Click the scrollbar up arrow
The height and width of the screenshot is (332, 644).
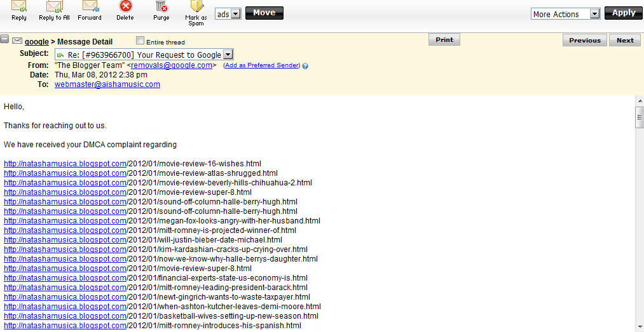(640, 100)
